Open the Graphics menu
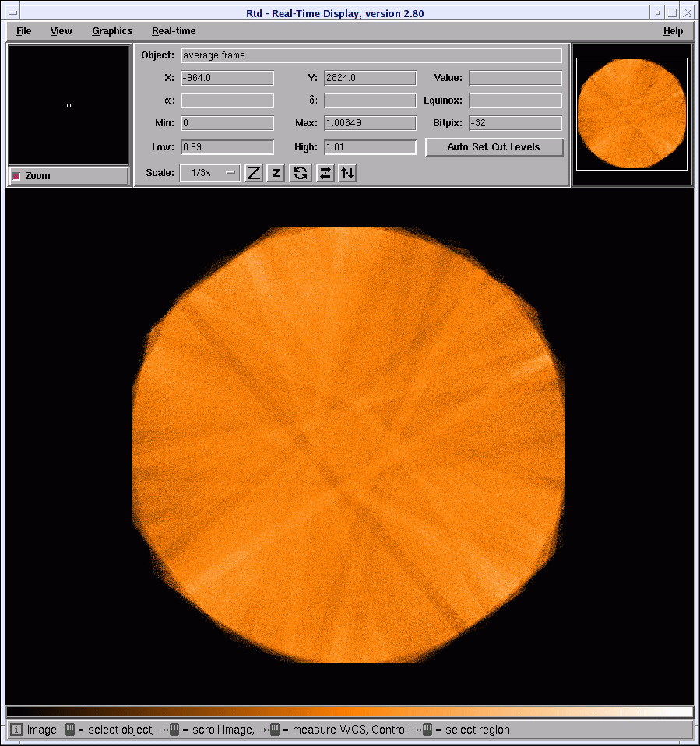 point(112,31)
